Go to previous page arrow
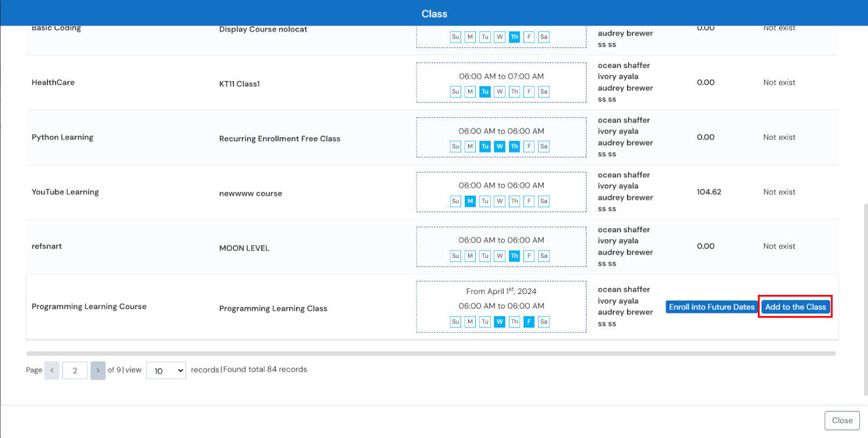 pyautogui.click(x=52, y=371)
